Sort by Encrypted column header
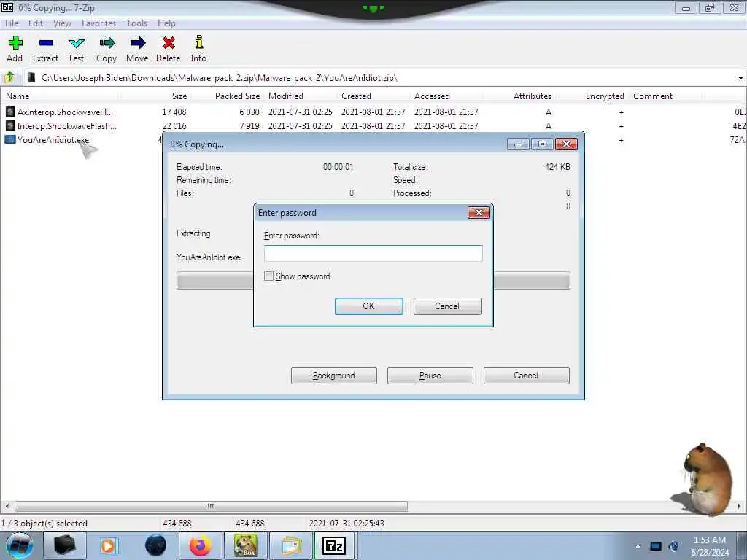This screenshot has width=747, height=560. pyautogui.click(x=605, y=96)
